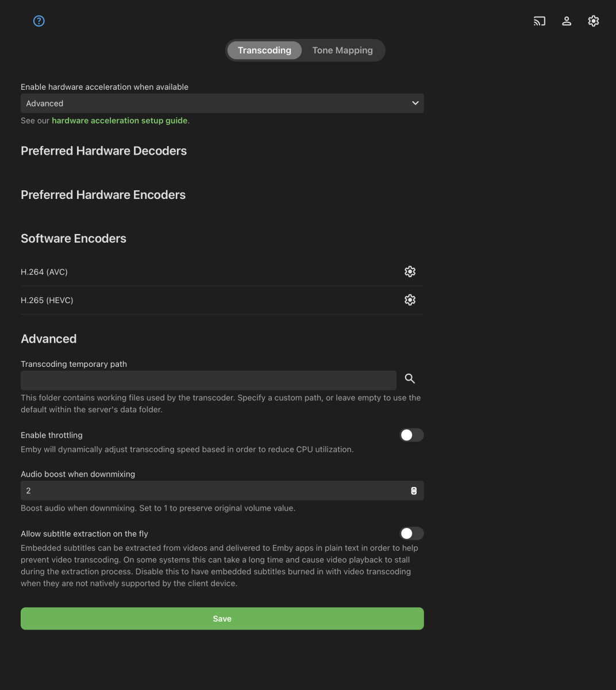The image size is (616, 690).
Task: Open server settings via the gear icon
Action: (x=593, y=21)
